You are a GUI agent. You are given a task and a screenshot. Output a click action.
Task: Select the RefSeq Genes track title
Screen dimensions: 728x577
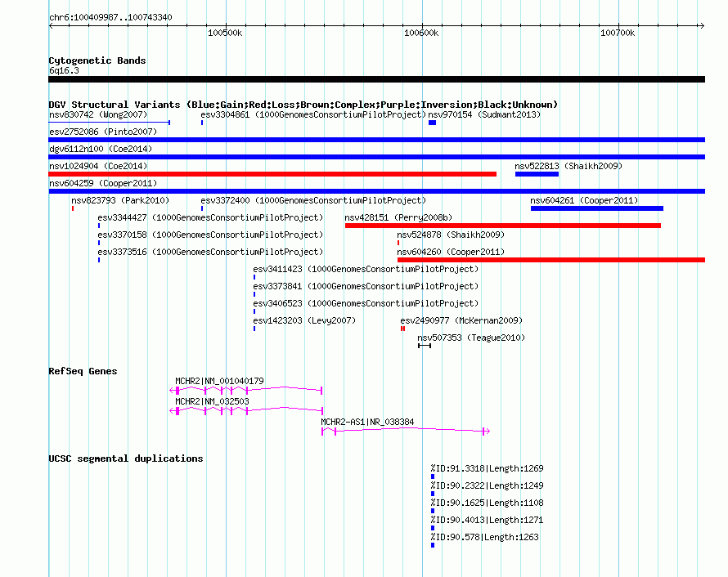click(x=83, y=371)
